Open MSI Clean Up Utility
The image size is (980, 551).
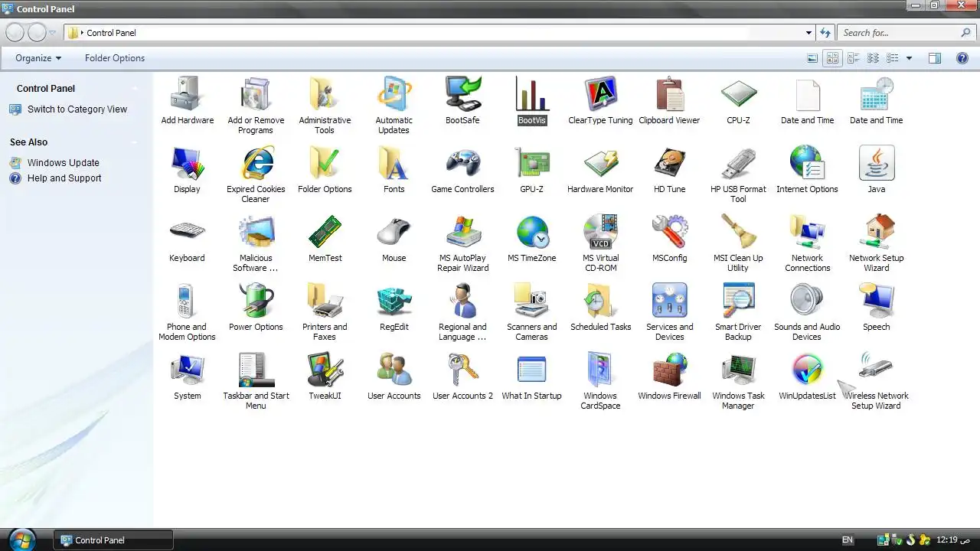tap(738, 243)
